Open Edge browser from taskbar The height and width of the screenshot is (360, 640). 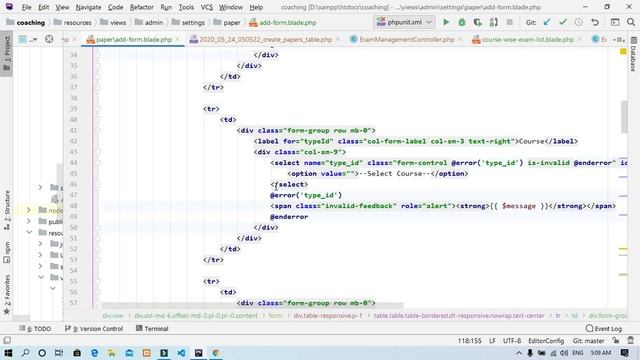pyautogui.click(x=94, y=353)
